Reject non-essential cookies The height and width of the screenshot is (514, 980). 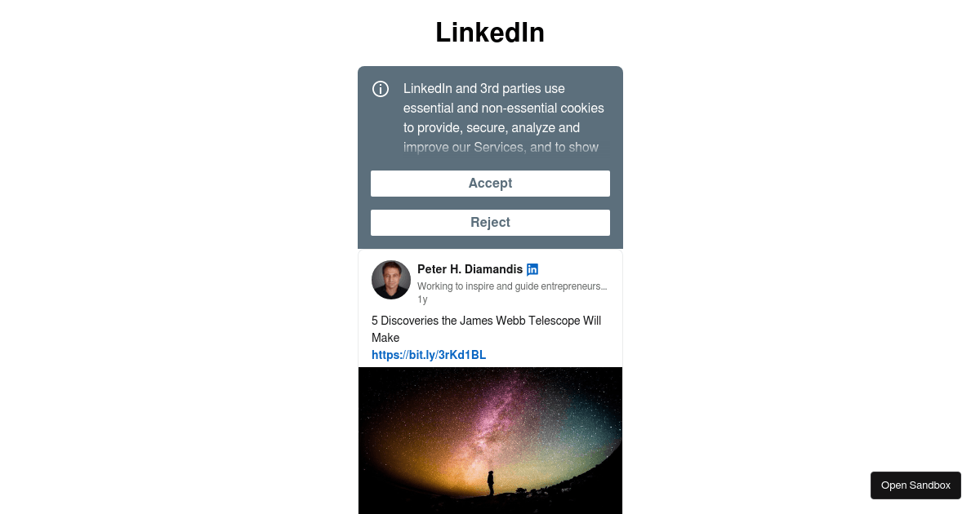point(490,223)
